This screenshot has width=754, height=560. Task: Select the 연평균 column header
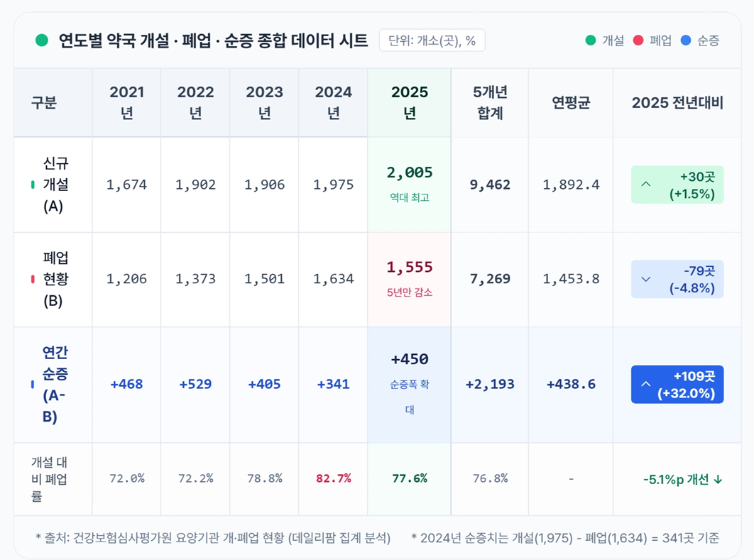(571, 102)
